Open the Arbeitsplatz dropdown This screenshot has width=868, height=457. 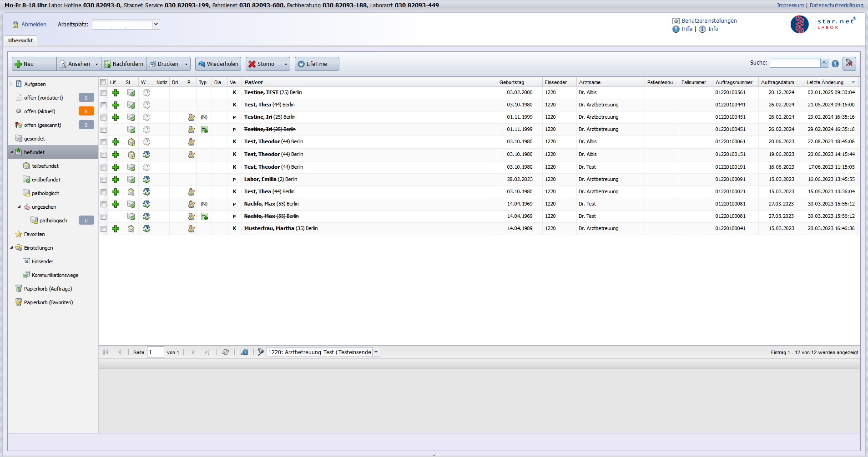click(156, 25)
